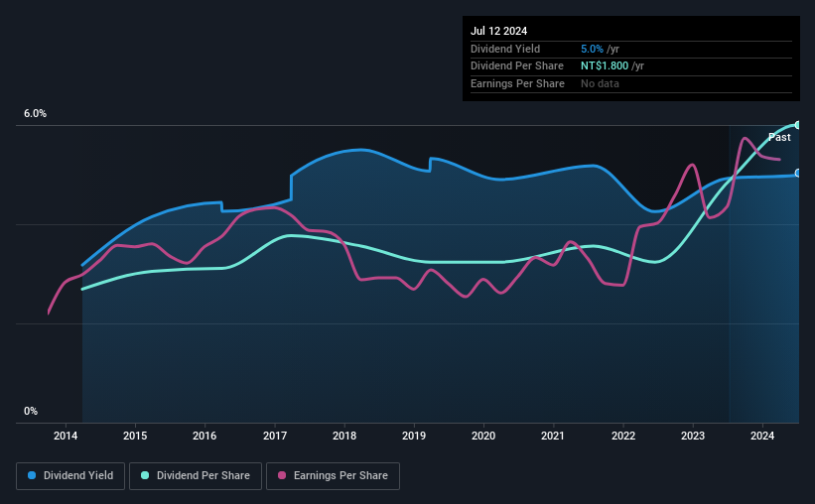Toggle the Earnings Per Share legend button
The height and width of the screenshot is (504, 815).
333,476
